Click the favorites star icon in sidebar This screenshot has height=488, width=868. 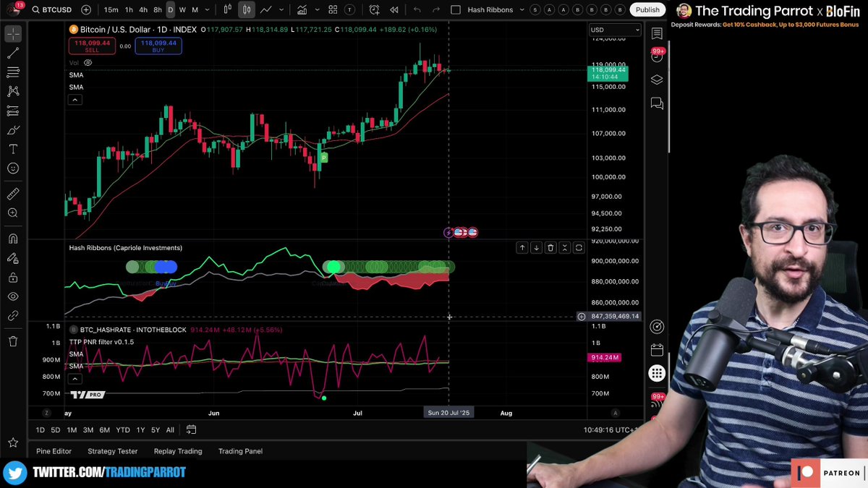13,442
